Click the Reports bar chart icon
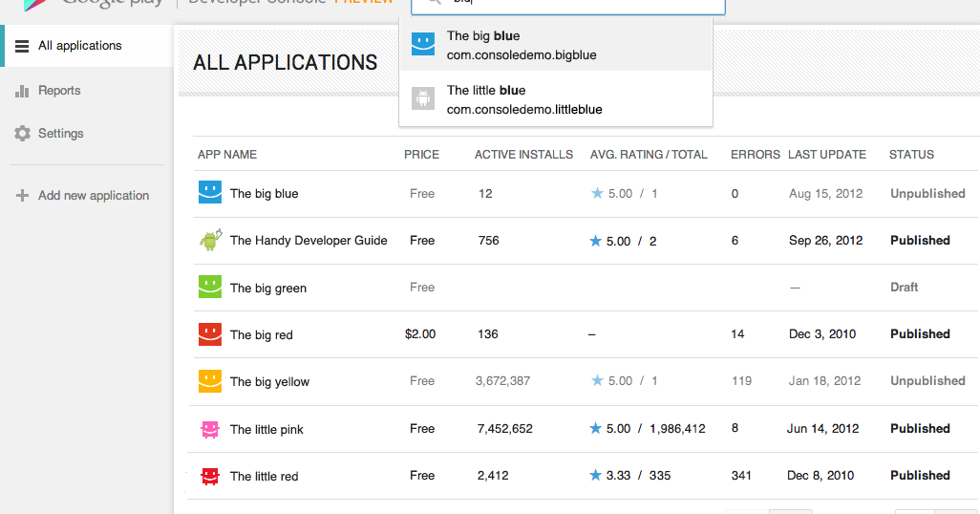This screenshot has width=980, height=514. pyautogui.click(x=22, y=91)
